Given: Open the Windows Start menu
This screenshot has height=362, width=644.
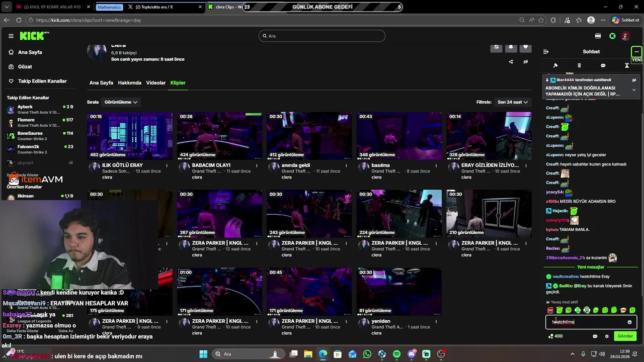Looking at the screenshot, I should click(203, 354).
